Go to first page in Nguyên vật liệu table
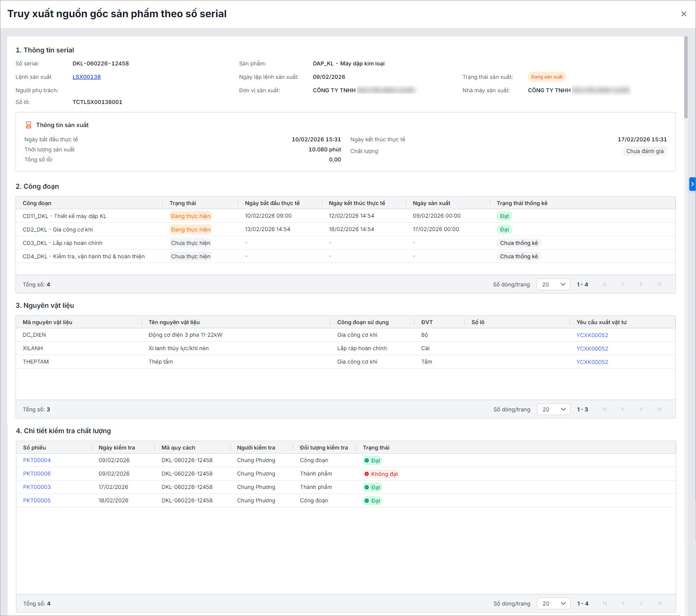Viewport: 696px width, 616px height. click(605, 409)
